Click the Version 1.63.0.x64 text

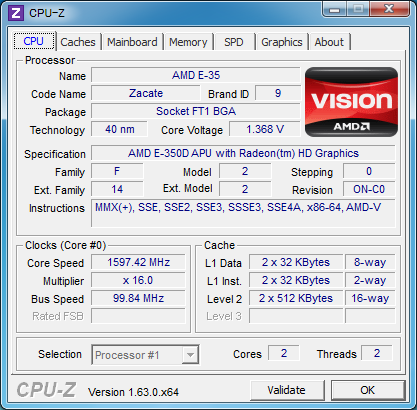133,392
